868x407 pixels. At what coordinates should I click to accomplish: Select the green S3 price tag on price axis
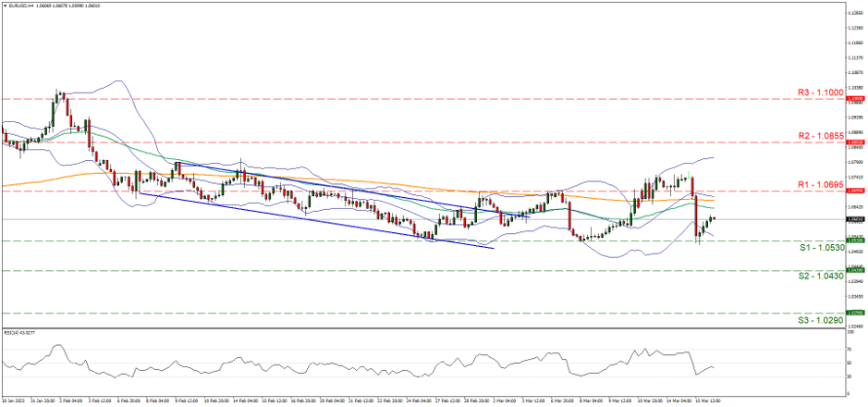tap(857, 313)
